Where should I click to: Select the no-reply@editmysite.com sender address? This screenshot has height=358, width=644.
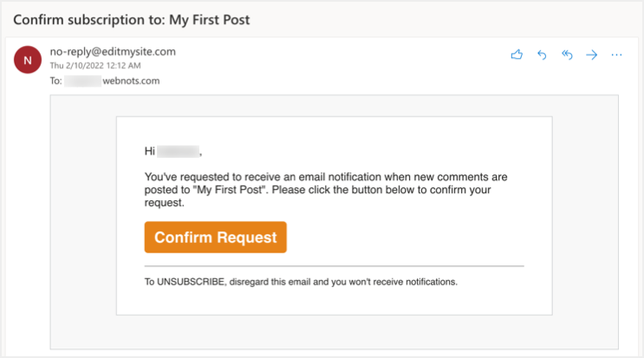113,51
